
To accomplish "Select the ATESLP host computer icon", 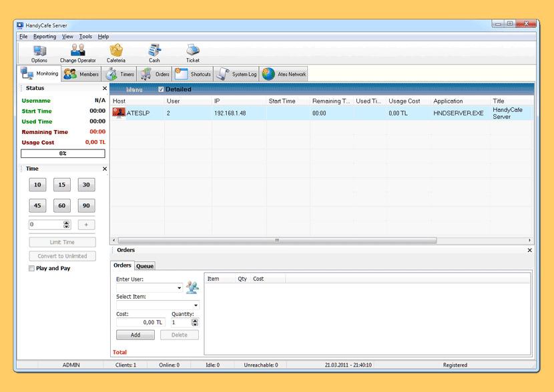I will (x=119, y=113).
